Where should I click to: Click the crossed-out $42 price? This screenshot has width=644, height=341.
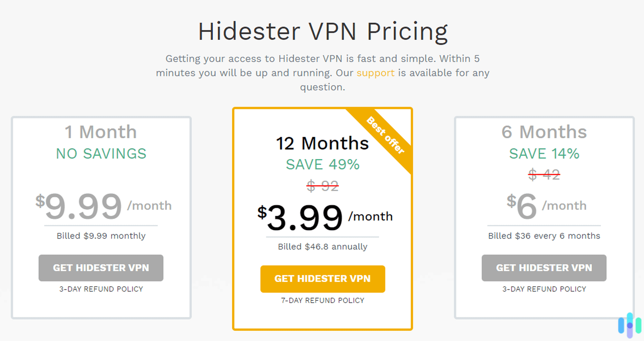[543, 175]
